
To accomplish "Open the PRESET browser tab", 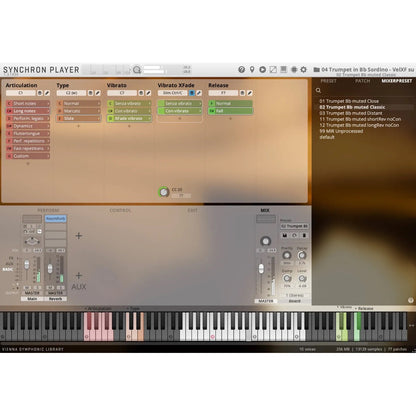I will 328,81.
